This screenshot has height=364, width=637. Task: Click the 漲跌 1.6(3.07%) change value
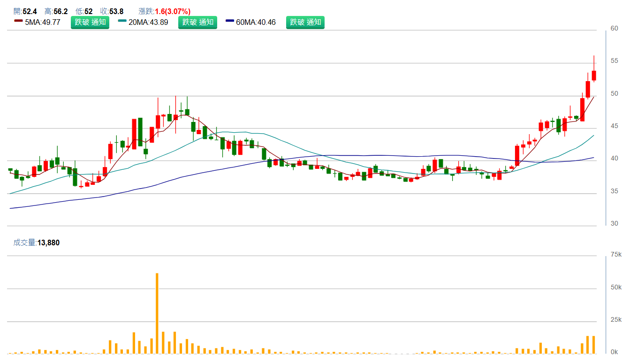[164, 11]
